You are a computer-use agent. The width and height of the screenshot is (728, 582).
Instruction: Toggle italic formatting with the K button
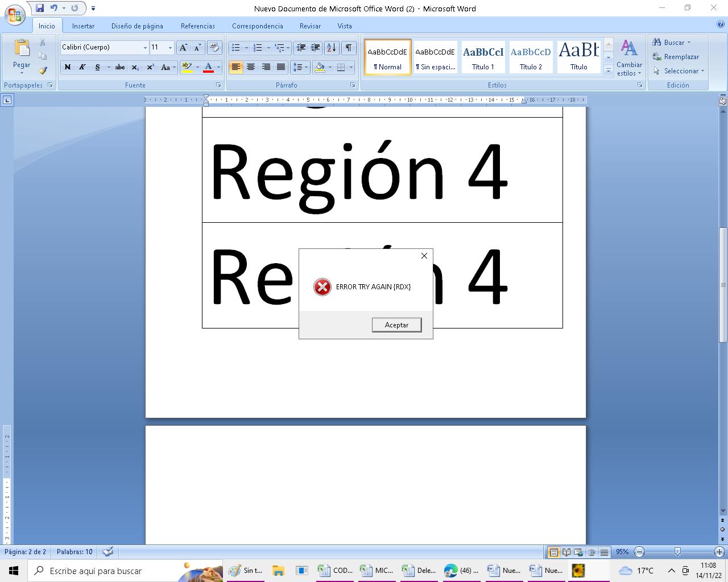pos(82,67)
